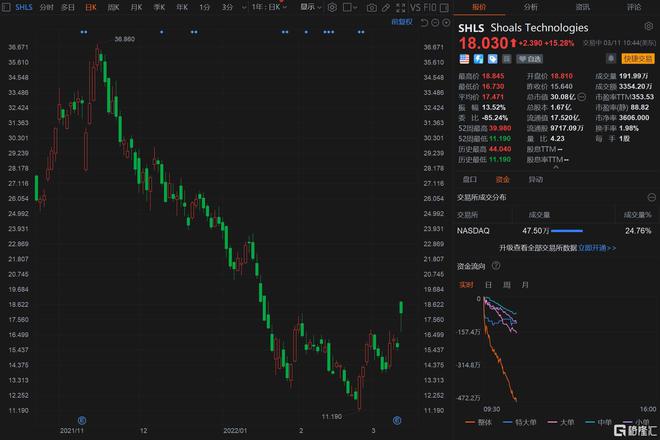Take a chart snapshot with the camera icon
The height and width of the screenshot is (440, 660).
(x=372, y=8)
